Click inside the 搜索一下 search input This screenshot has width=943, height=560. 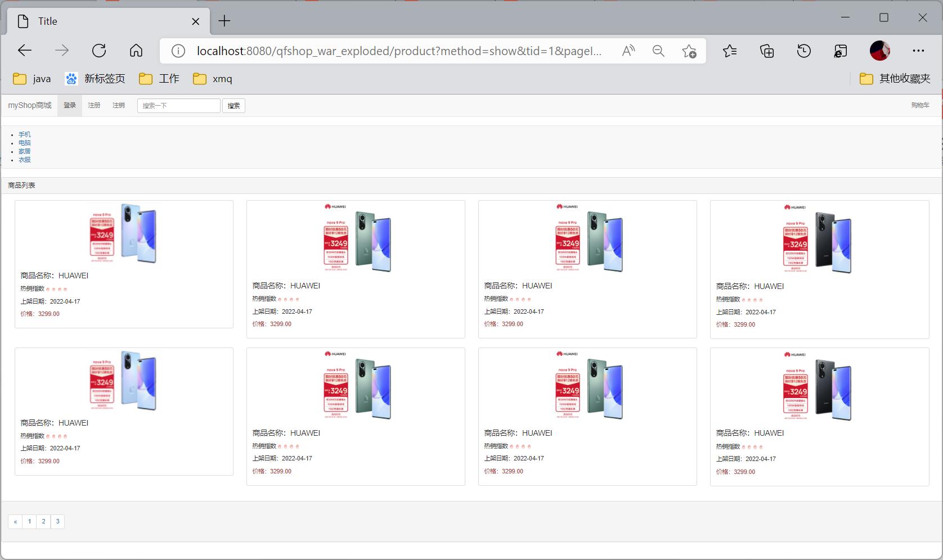tap(178, 106)
